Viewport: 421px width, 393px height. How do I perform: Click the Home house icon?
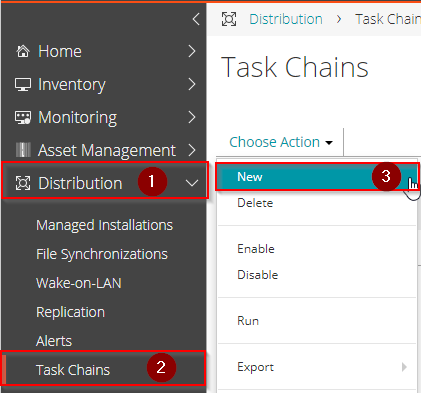tap(23, 51)
